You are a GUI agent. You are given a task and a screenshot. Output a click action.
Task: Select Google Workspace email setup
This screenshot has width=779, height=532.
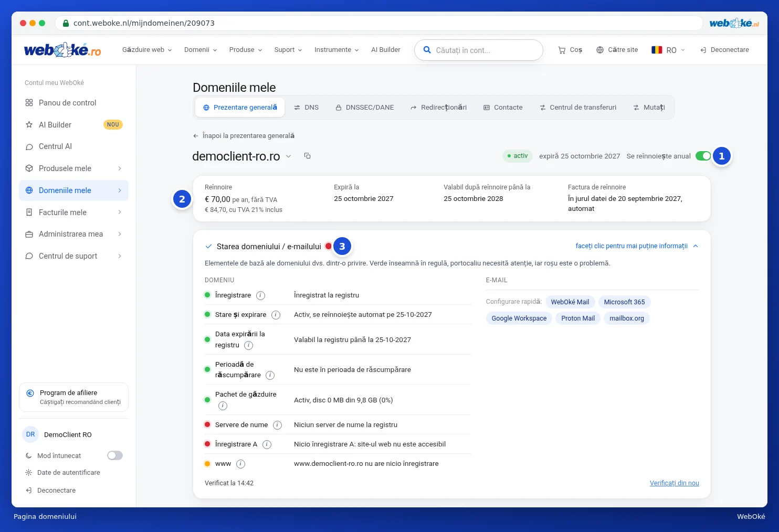[519, 318]
